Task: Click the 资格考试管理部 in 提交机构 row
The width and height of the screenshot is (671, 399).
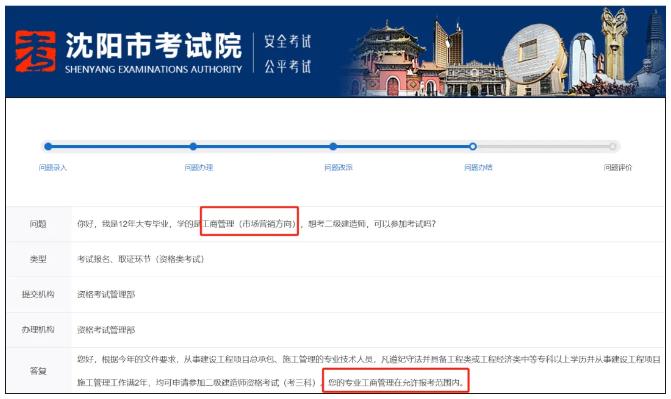Action: [106, 294]
